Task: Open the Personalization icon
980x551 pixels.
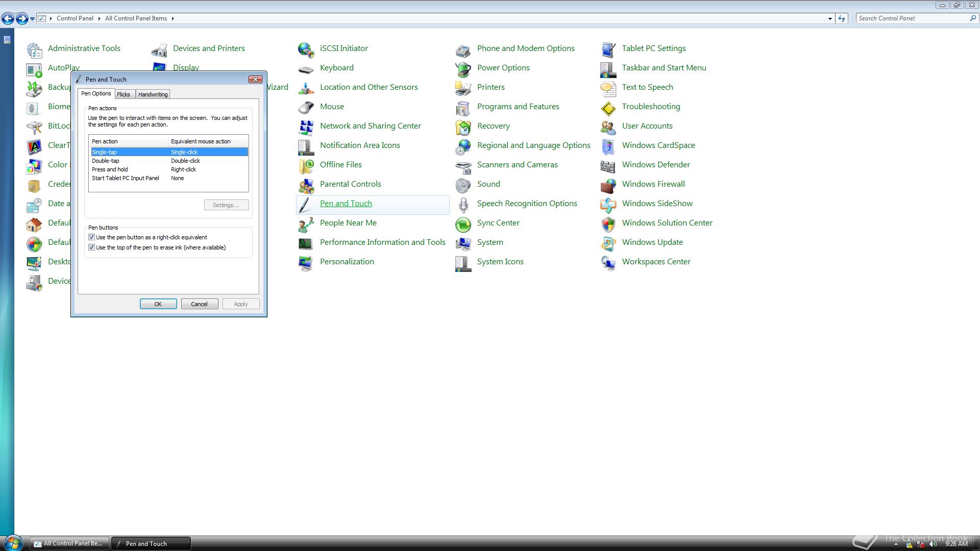Action: click(306, 263)
